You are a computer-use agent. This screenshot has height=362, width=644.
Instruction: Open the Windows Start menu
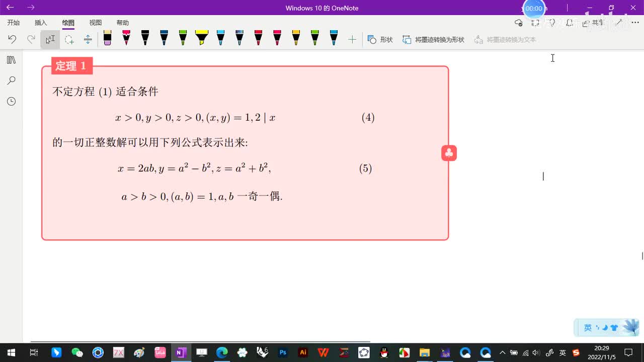[11, 352]
